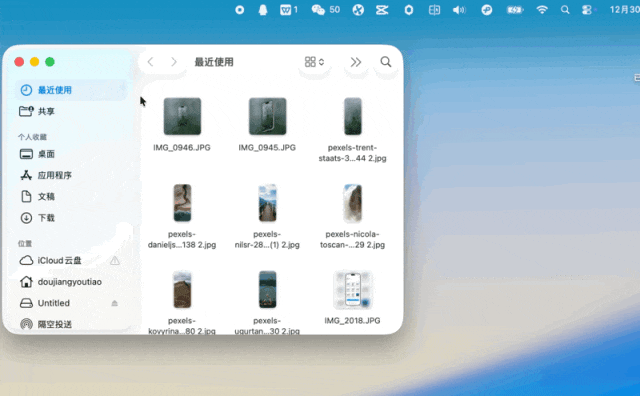Click the IMG_0946.JPG file name
Image resolution: width=640 pixels, height=396 pixels.
[182, 147]
